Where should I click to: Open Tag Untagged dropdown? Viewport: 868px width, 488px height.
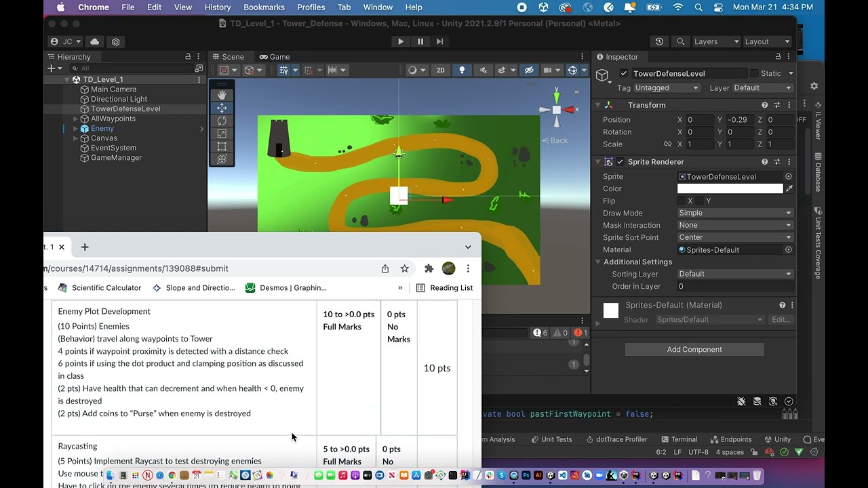click(667, 88)
